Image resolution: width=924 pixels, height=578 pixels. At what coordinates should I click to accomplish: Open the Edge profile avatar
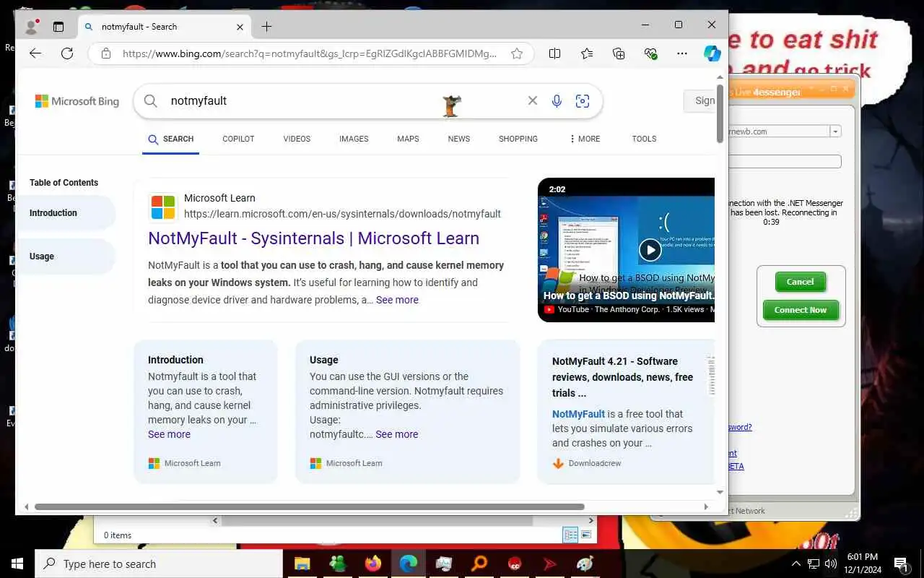tap(31, 27)
